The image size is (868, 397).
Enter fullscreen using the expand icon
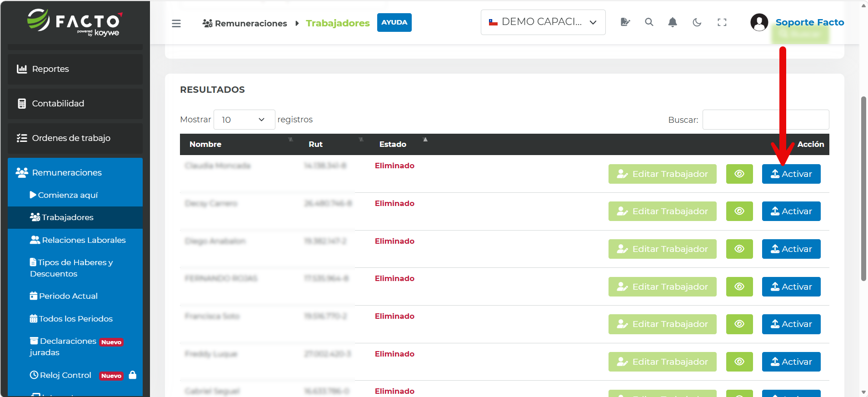pos(722,22)
